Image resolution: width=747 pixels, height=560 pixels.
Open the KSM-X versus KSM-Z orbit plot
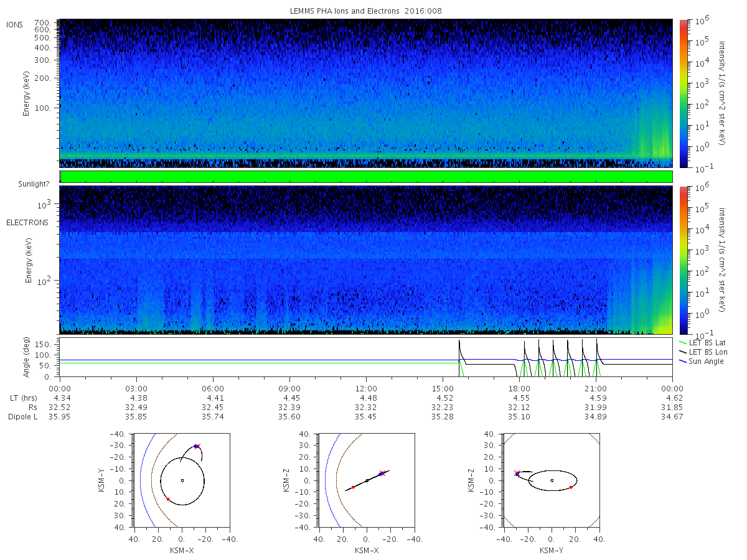point(367,480)
